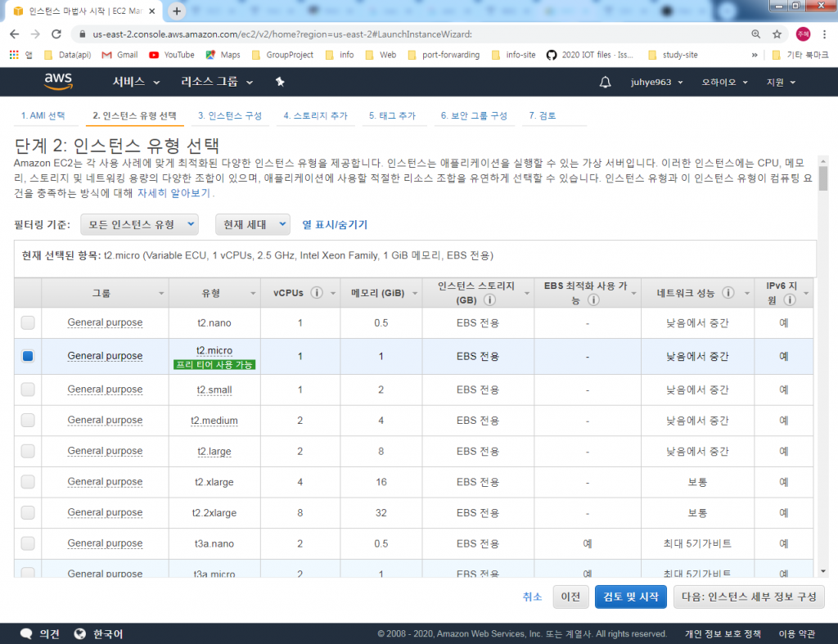
Task: Go to step 6 security group tab
Action: tap(474, 115)
